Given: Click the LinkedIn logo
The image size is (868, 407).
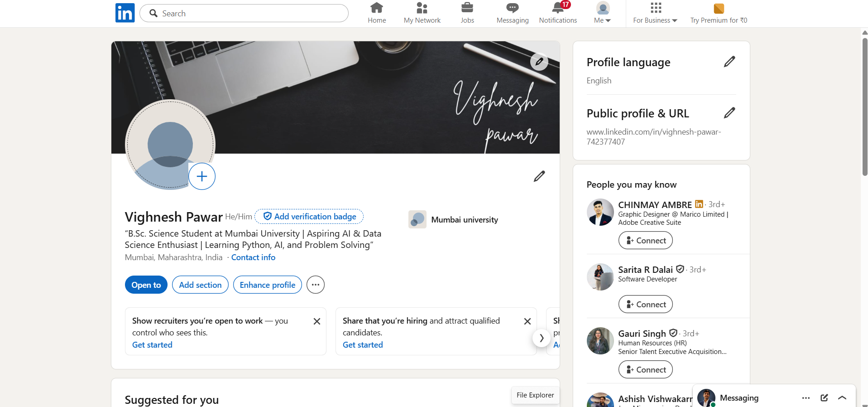Looking at the screenshot, I should pyautogui.click(x=125, y=13).
